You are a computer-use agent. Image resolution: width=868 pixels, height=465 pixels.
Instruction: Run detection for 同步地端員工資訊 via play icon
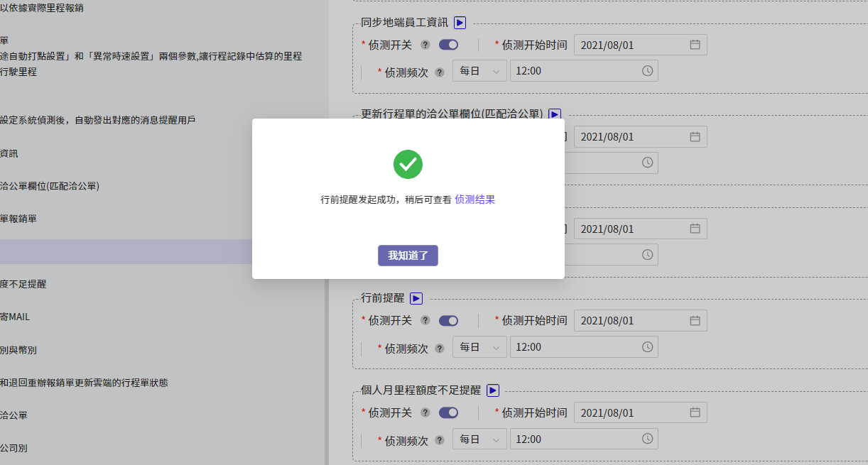point(460,23)
